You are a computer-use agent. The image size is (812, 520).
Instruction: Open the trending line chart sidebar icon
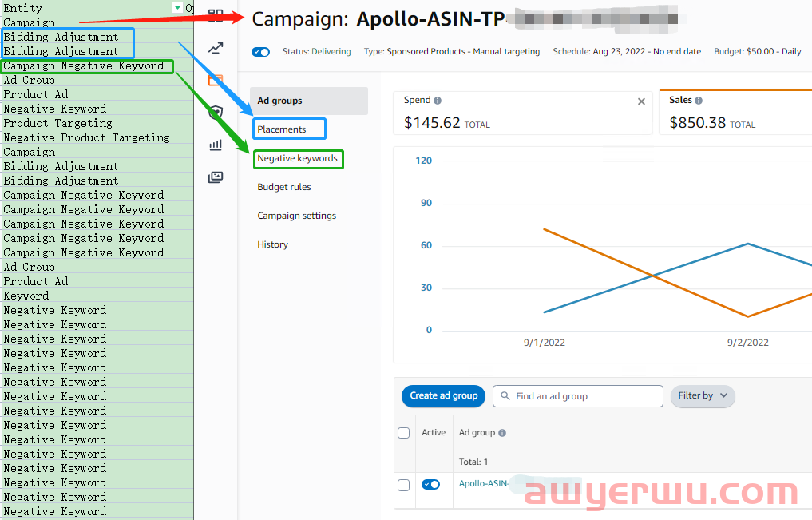pyautogui.click(x=216, y=49)
